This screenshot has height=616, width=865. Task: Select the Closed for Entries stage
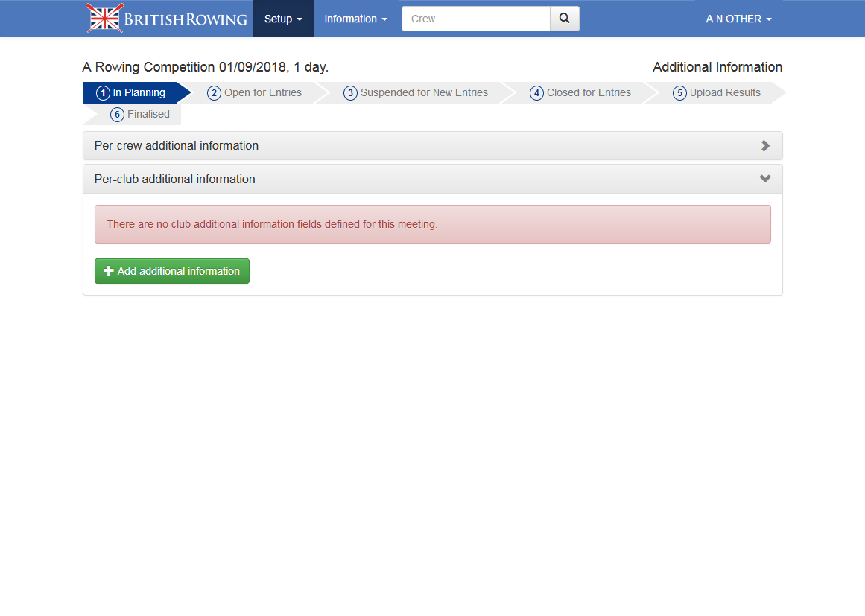coord(588,93)
